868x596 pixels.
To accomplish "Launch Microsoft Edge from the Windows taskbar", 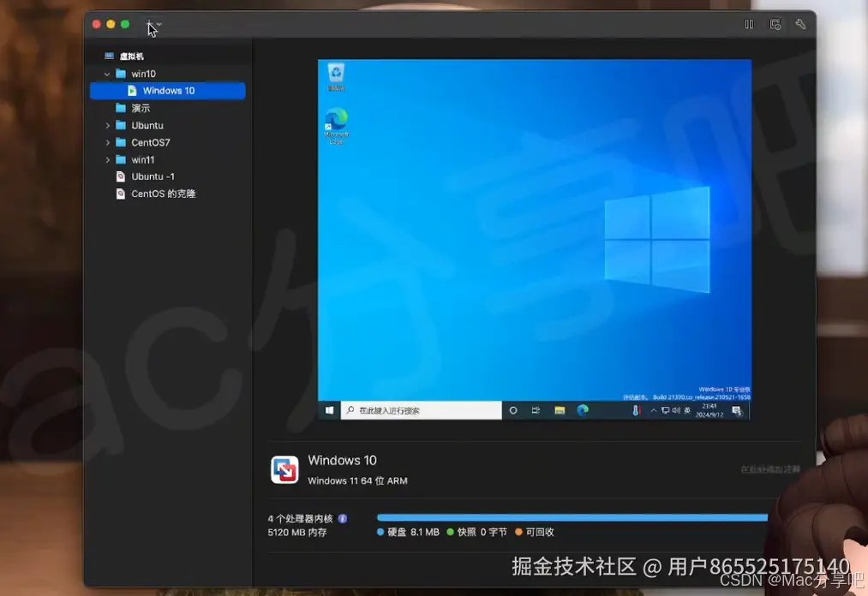I will point(582,410).
